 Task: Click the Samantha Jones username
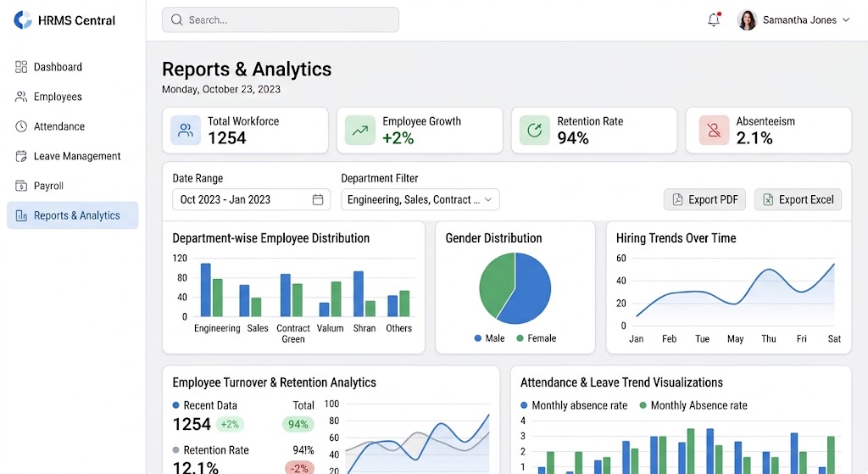pyautogui.click(x=799, y=20)
